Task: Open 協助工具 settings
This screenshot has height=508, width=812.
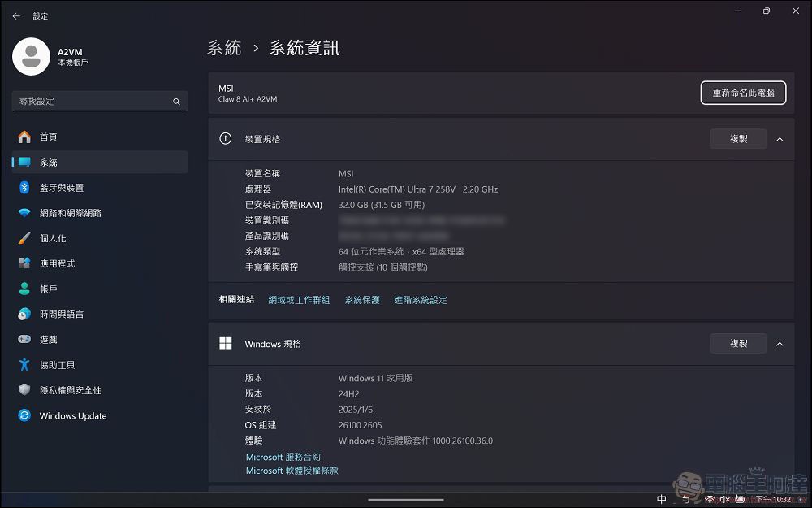Action: 100,365
